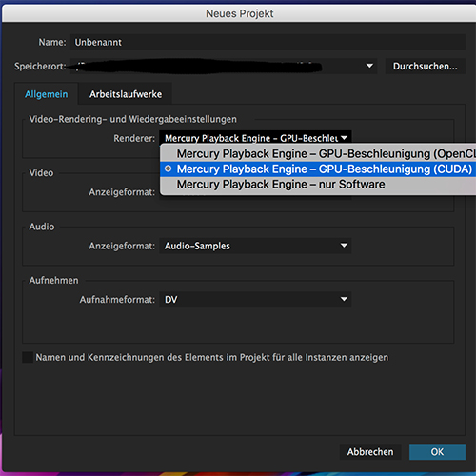Choose GPU-Beschleunigung (OpenCL) renderer option

coord(318,153)
